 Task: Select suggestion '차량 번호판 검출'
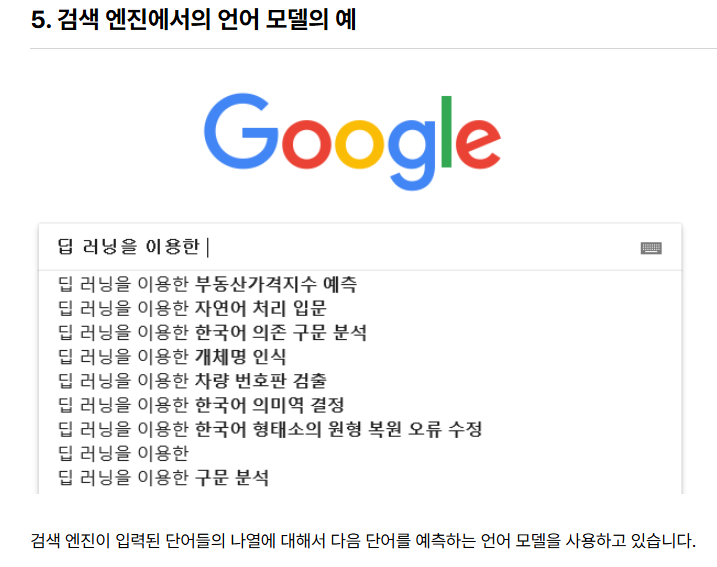pyautogui.click(x=192, y=380)
